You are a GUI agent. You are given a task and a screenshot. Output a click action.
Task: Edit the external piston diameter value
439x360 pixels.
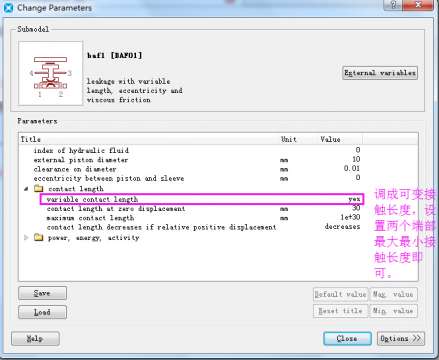[x=356, y=159]
